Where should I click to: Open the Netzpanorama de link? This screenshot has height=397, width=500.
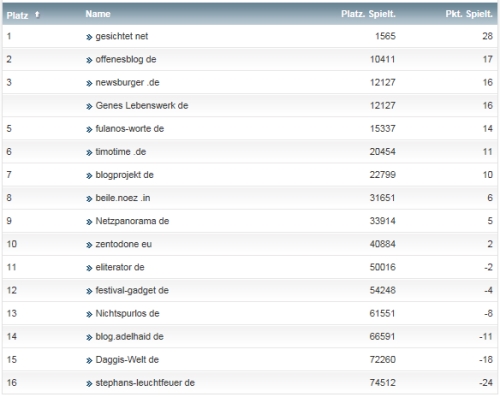click(x=132, y=221)
